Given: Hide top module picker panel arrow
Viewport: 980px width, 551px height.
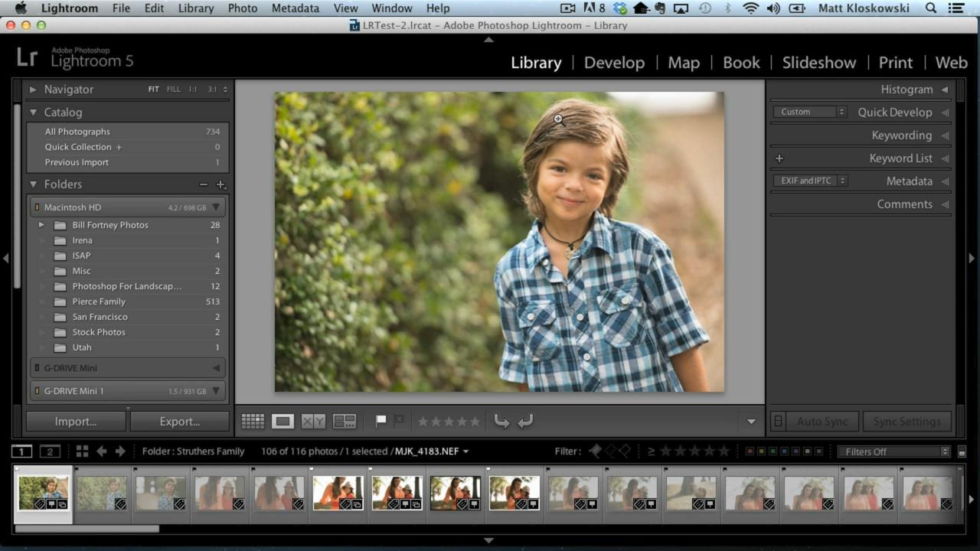Looking at the screenshot, I should [488, 40].
